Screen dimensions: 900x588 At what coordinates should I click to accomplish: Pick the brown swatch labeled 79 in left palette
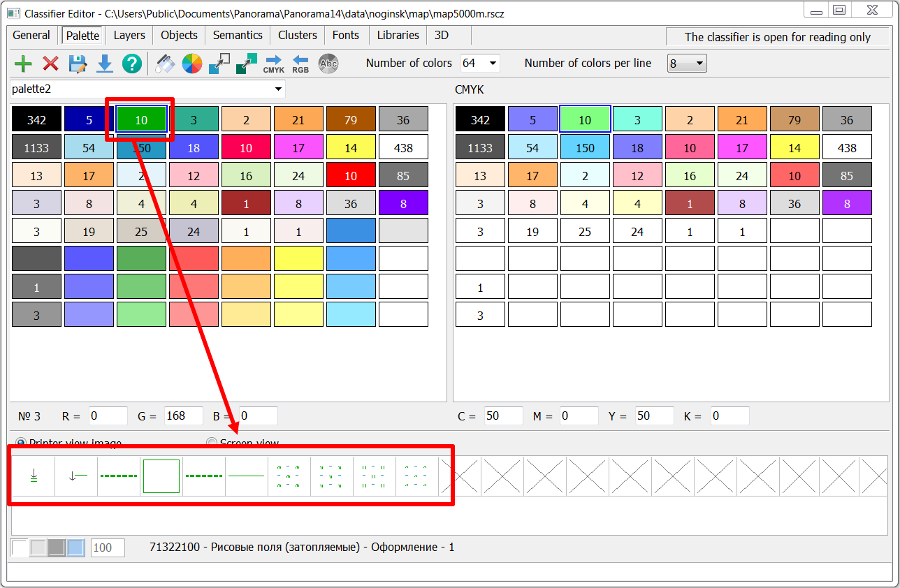point(351,119)
